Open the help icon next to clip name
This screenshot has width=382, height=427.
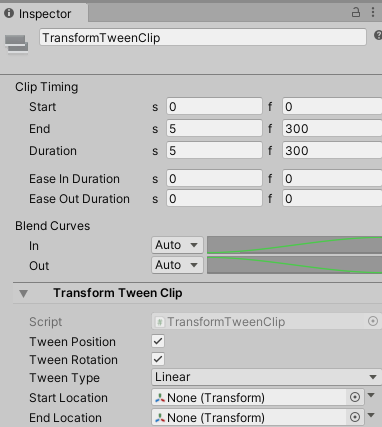pyautogui.click(x=378, y=35)
